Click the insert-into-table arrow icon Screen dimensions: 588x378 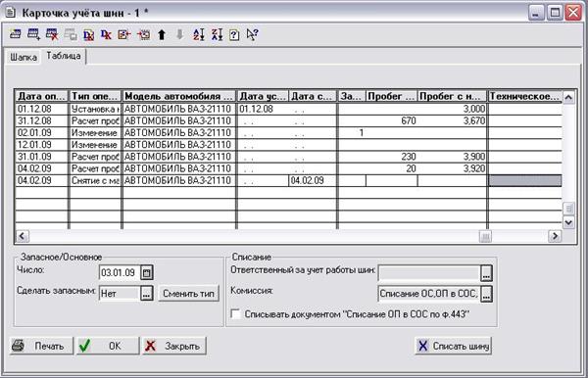tap(143, 35)
